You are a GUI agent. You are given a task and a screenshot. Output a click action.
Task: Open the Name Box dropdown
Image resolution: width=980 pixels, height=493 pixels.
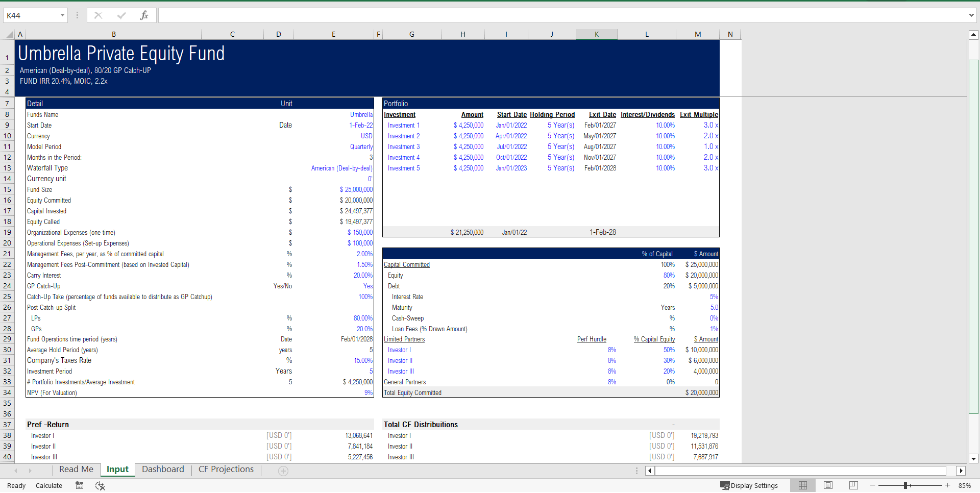[63, 15]
